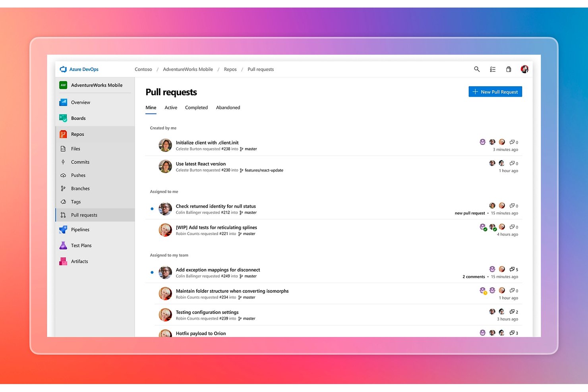Click AdventureWorks Mobile project name in sidebar
This screenshot has width=588, height=392.
(x=97, y=85)
